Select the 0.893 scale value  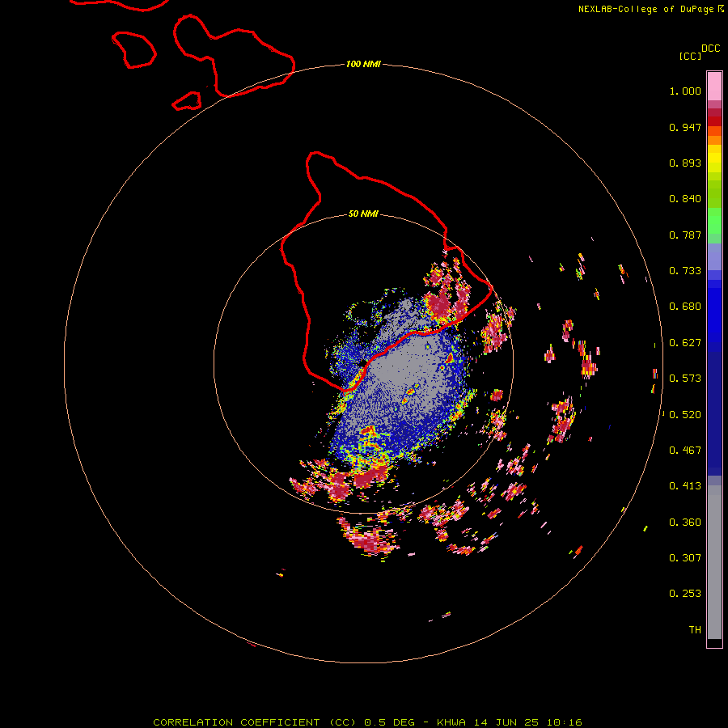point(685,163)
